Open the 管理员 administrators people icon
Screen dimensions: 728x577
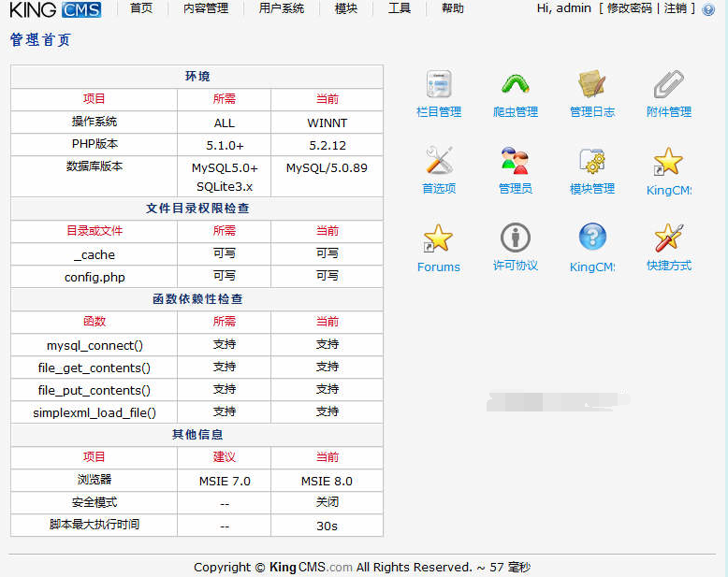coord(516,161)
